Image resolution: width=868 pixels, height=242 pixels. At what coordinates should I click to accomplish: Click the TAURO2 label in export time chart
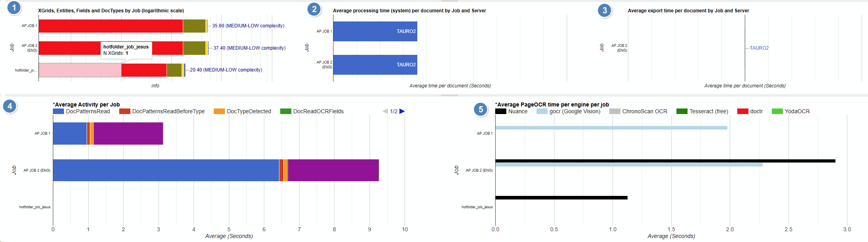(x=759, y=48)
